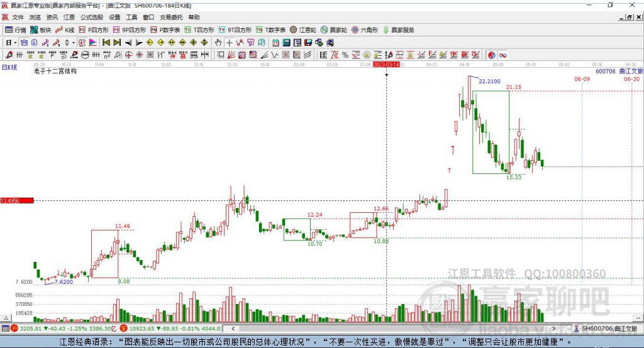Image resolution: width=644 pixels, height=348 pixels.
Task: Click the 日K线 period label
Action: [9, 67]
